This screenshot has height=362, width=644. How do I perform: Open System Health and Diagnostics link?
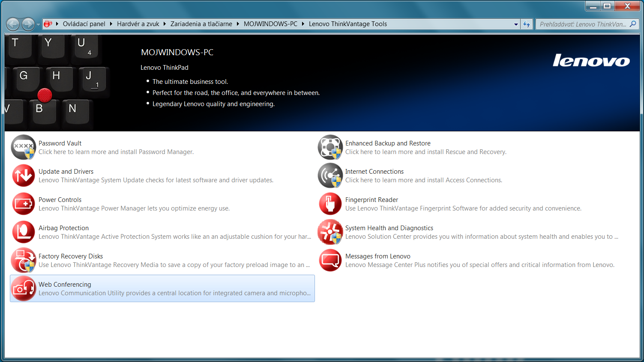point(389,228)
